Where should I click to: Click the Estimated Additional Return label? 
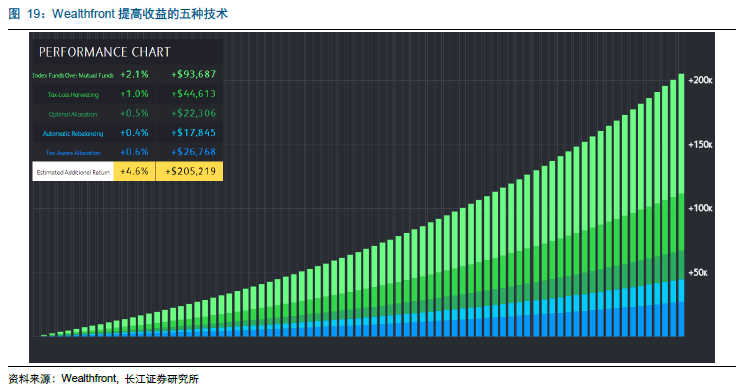tap(73, 172)
